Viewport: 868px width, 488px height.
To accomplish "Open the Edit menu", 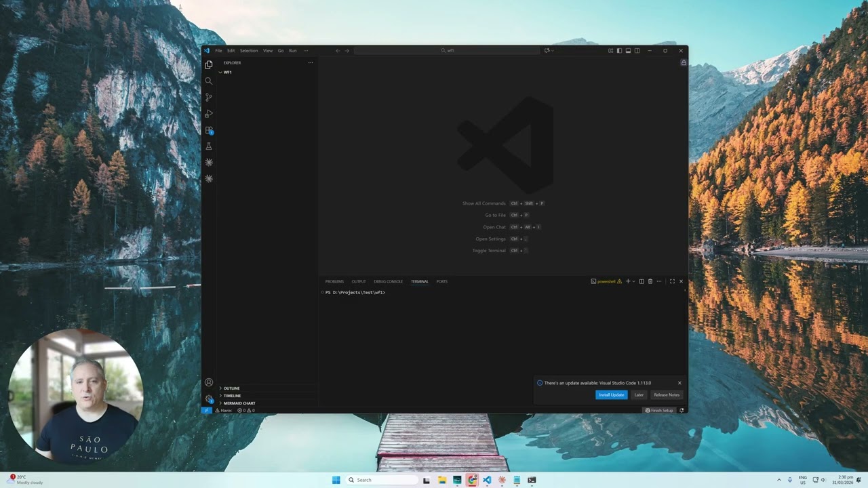I will coord(231,50).
